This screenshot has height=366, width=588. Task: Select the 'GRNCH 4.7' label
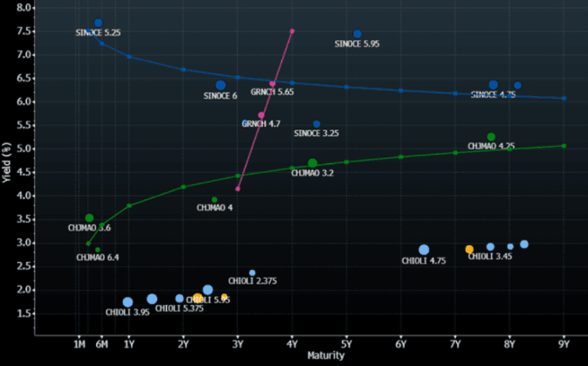pos(261,124)
